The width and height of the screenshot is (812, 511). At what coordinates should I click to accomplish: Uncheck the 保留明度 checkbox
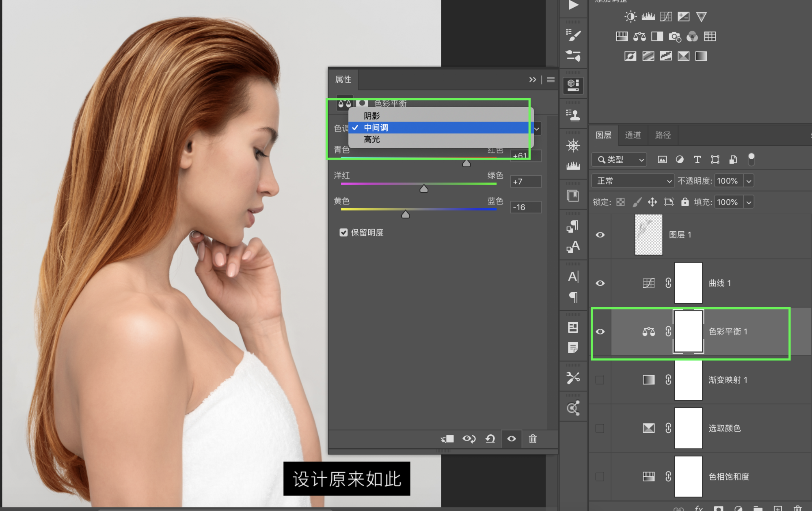[343, 233]
